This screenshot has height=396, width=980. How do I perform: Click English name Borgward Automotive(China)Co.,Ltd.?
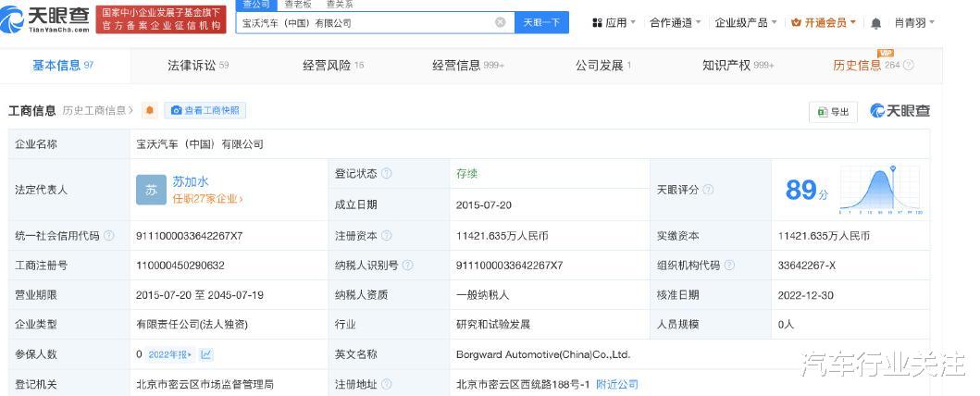click(x=543, y=354)
